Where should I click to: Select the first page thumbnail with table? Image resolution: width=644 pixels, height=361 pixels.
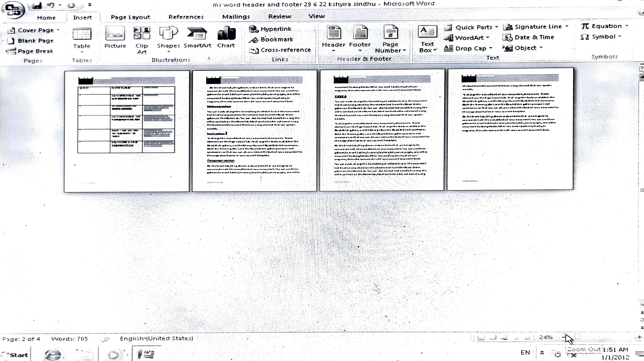127,131
